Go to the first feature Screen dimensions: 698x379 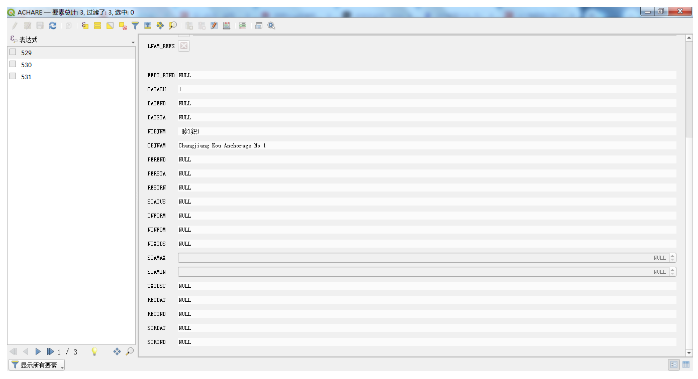pos(13,352)
